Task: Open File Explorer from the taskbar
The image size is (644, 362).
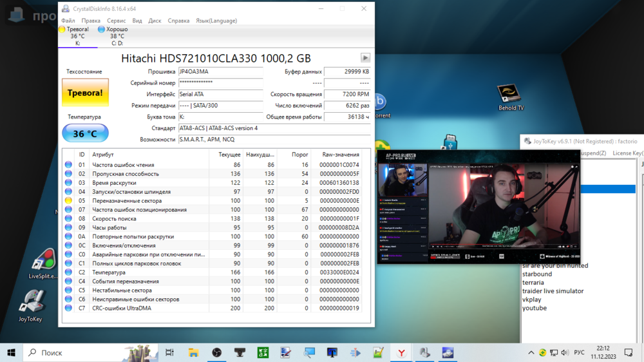Action: click(193, 352)
